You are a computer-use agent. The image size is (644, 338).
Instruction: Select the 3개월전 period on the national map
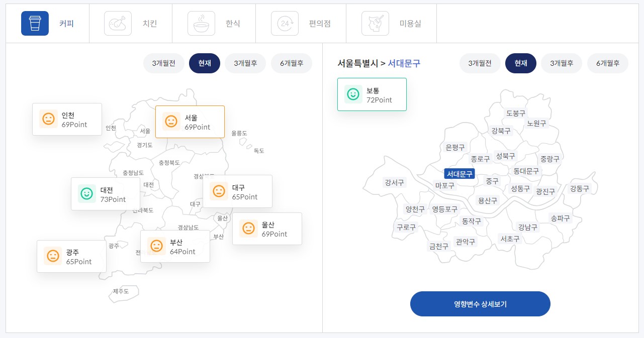[x=163, y=63]
